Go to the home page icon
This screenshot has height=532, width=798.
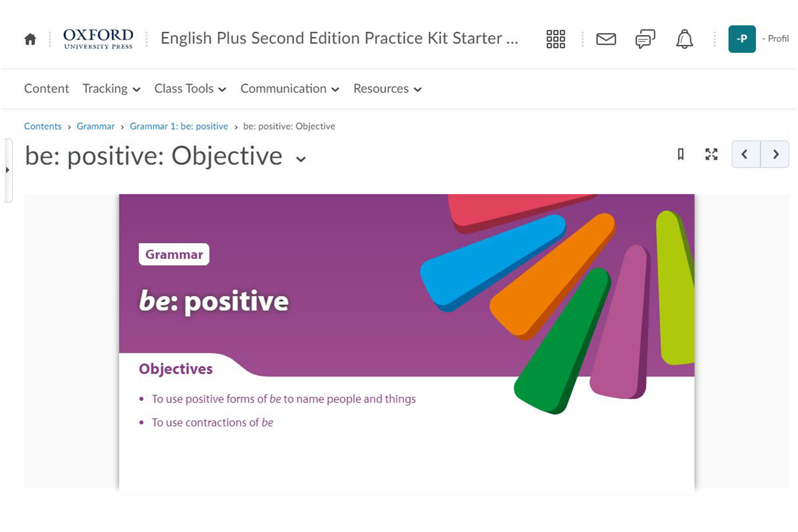(x=30, y=39)
